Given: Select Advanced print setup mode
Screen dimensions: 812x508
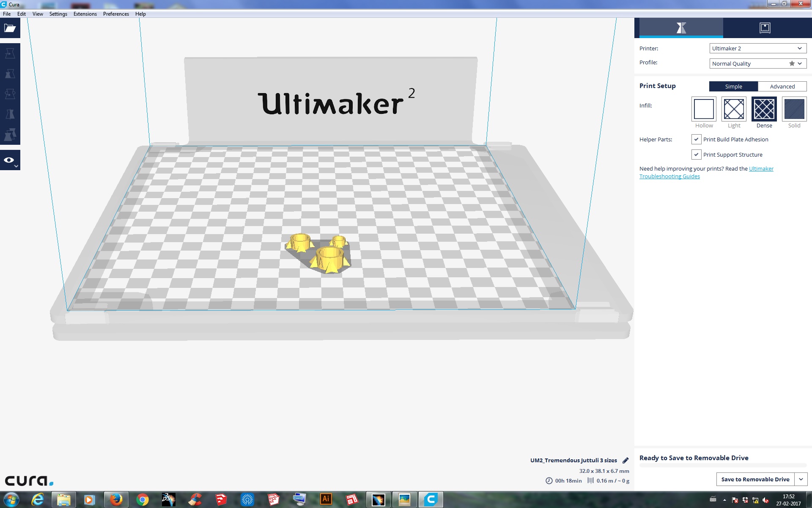Looking at the screenshot, I should coord(782,86).
